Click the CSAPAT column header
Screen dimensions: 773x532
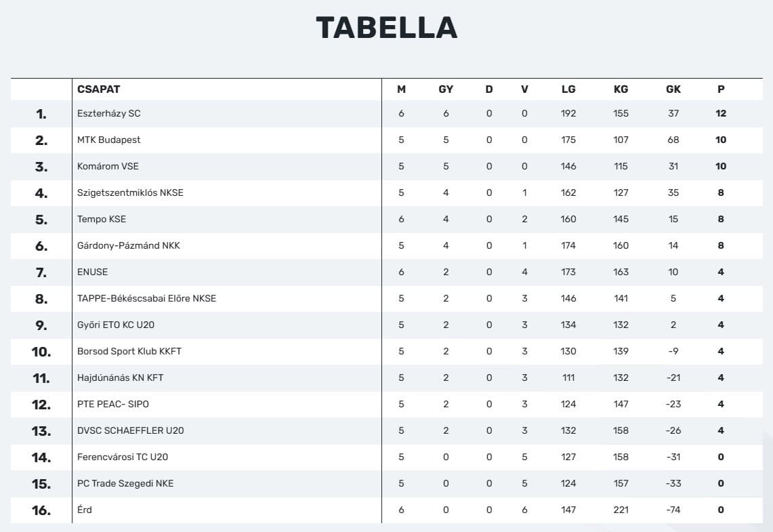(99, 89)
